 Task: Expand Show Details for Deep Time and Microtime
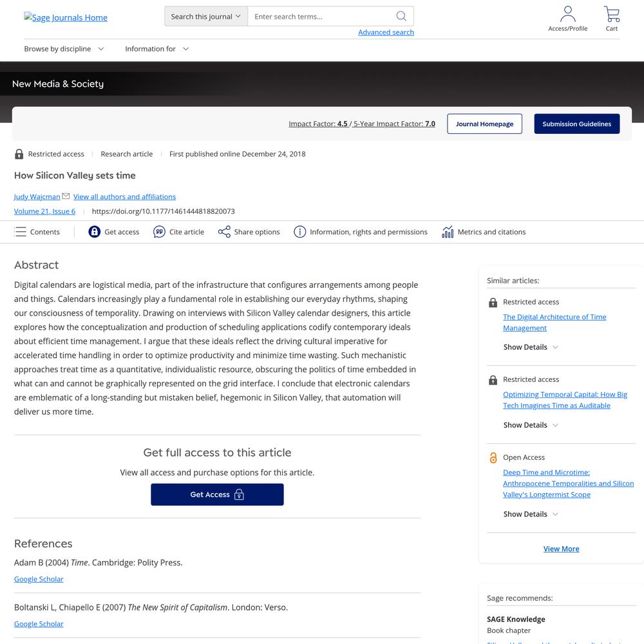tap(531, 514)
